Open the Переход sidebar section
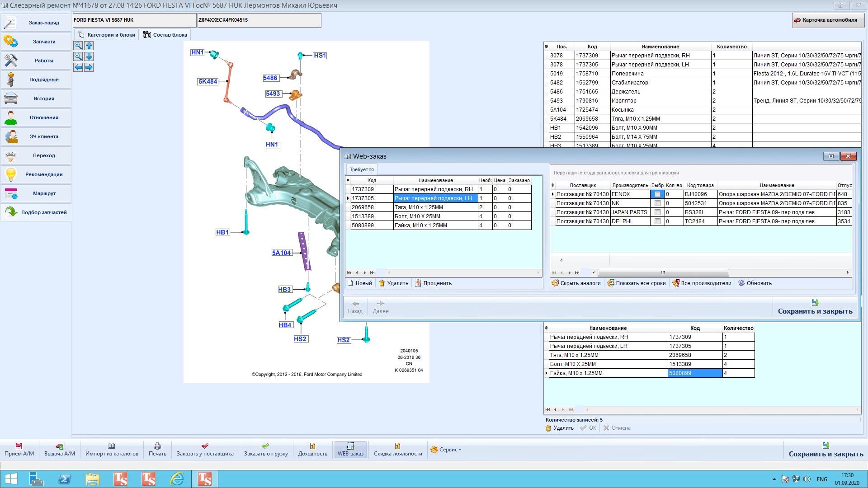Image resolution: width=868 pixels, height=488 pixels. point(36,155)
